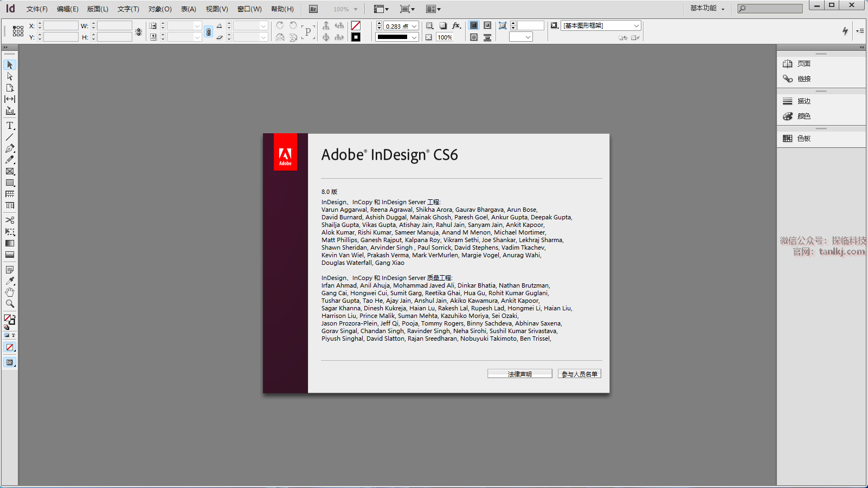
Task: Click the black stroke color swatch
Action: coord(356,37)
